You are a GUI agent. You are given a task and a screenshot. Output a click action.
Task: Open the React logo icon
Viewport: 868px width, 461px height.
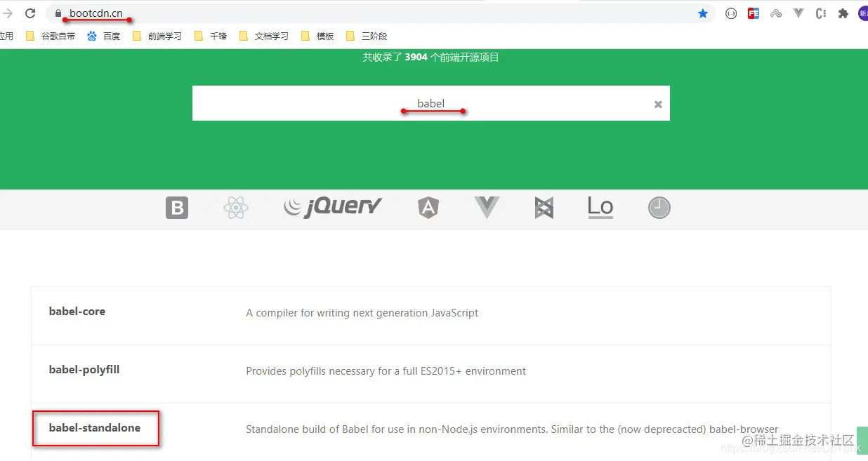(x=236, y=208)
